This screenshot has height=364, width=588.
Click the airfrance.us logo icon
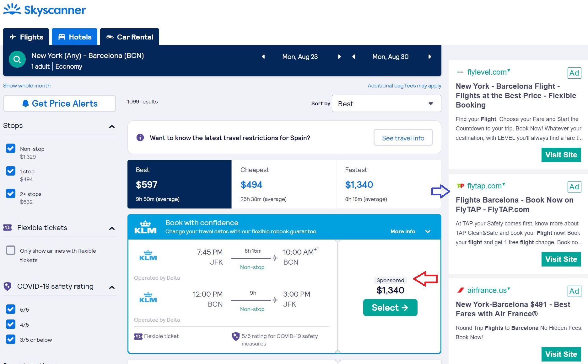(x=461, y=290)
